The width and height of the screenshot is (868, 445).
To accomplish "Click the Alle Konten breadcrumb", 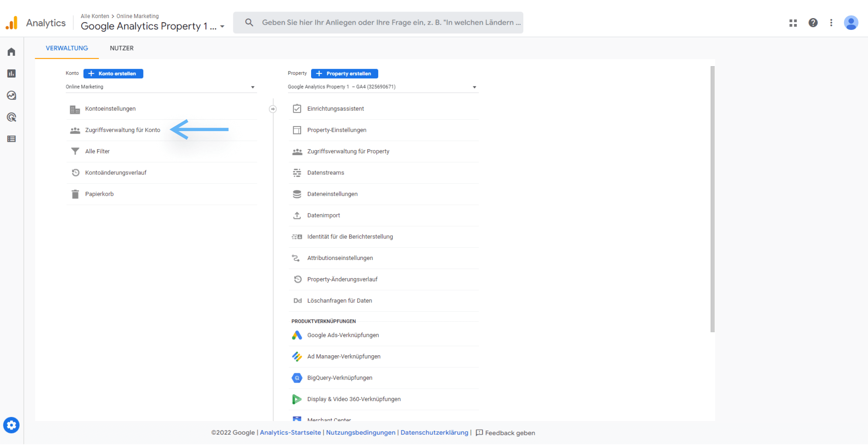I will tap(95, 16).
